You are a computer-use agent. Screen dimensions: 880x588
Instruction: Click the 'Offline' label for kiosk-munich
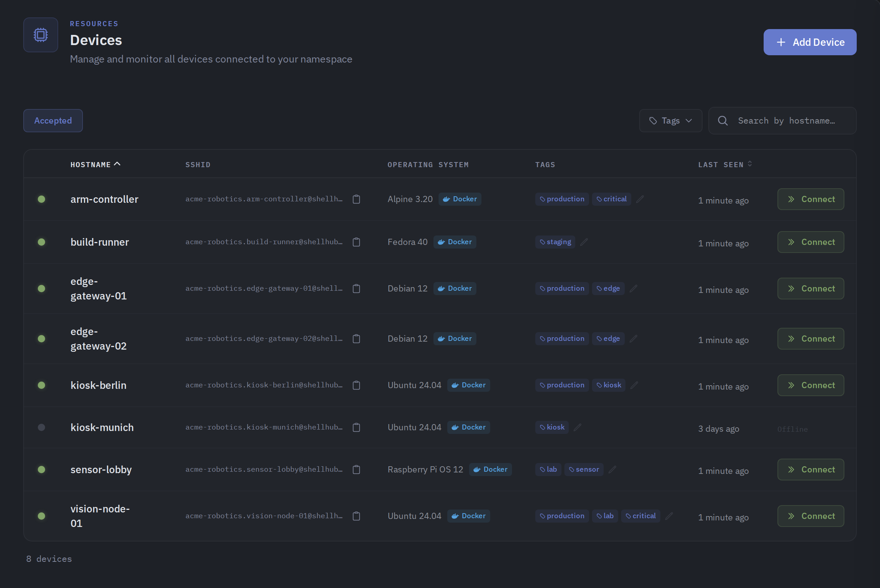[792, 429]
